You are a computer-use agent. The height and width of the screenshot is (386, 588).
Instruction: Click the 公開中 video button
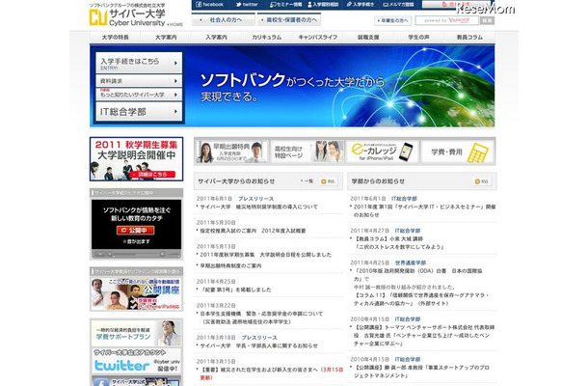[x=135, y=231]
